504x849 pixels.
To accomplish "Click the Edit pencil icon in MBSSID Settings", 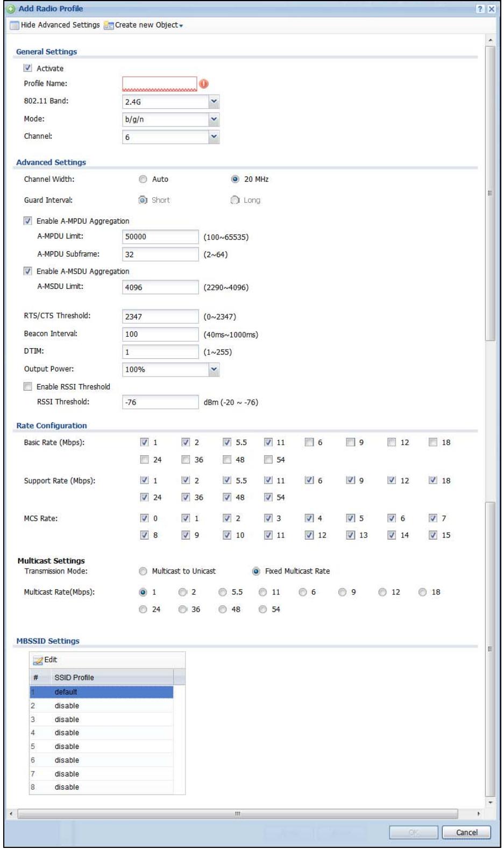I will [x=38, y=660].
